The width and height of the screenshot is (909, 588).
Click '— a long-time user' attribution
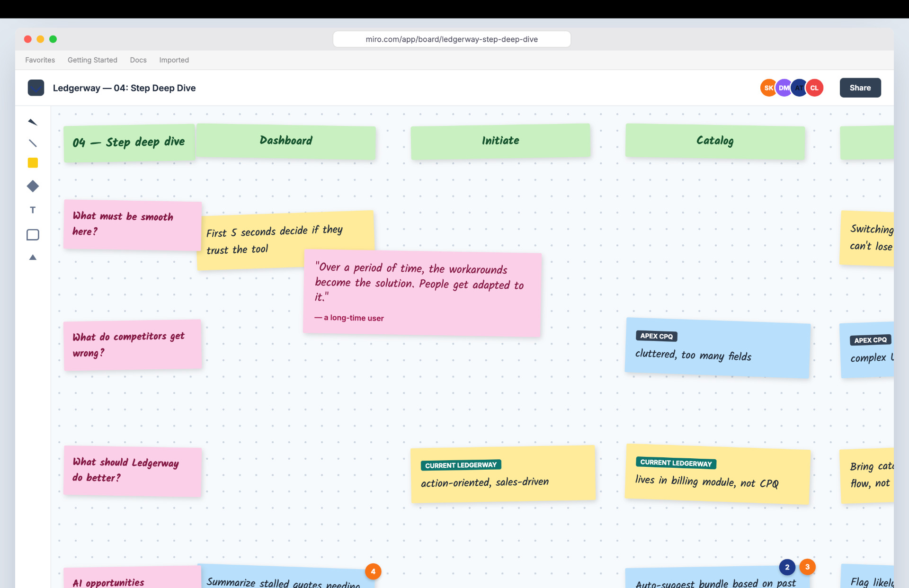click(349, 318)
